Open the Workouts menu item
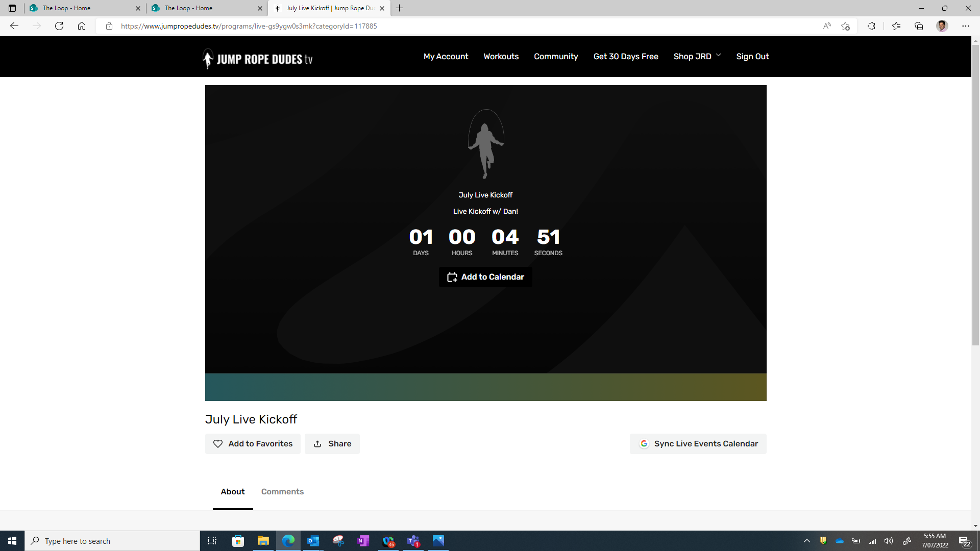The height and width of the screenshot is (551, 980). (501, 57)
